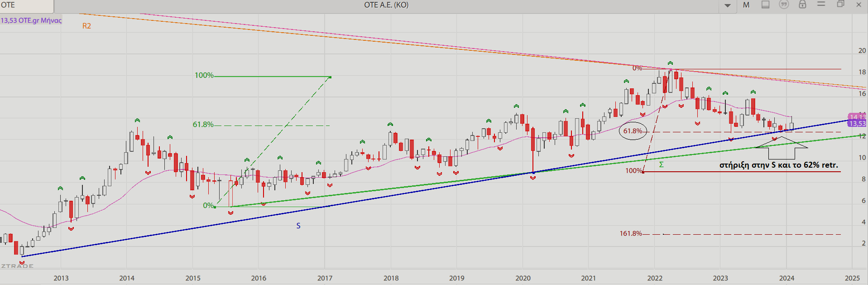Click 2018 on the time axis

click(x=391, y=278)
